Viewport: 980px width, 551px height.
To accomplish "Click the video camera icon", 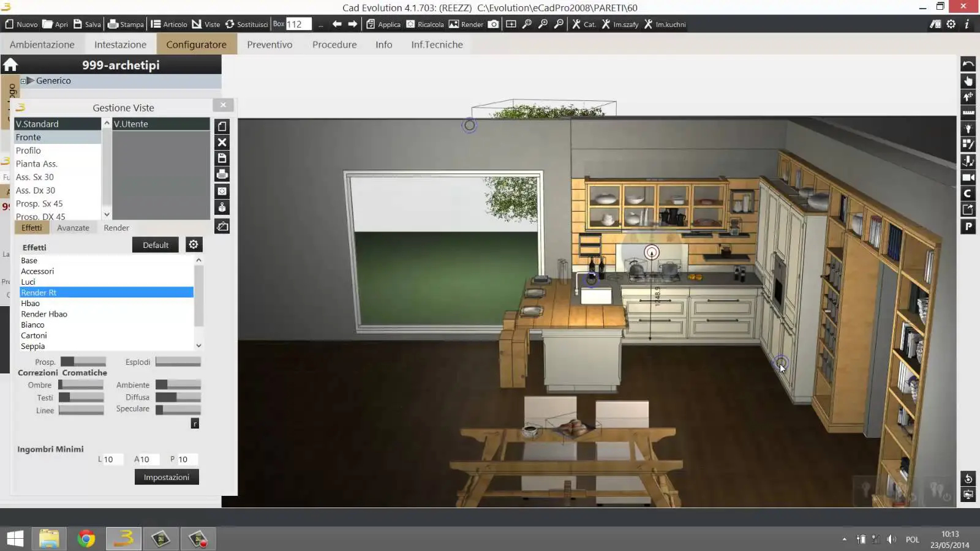I will click(x=968, y=178).
